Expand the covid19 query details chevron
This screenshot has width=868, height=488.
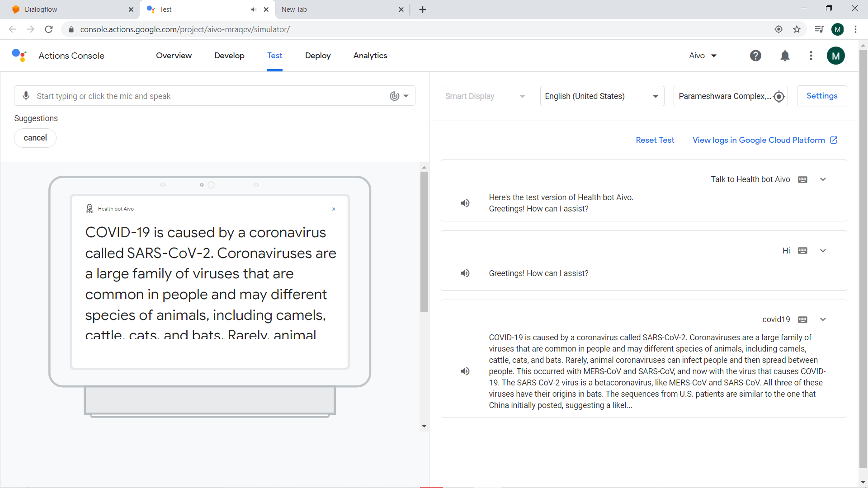coord(823,319)
